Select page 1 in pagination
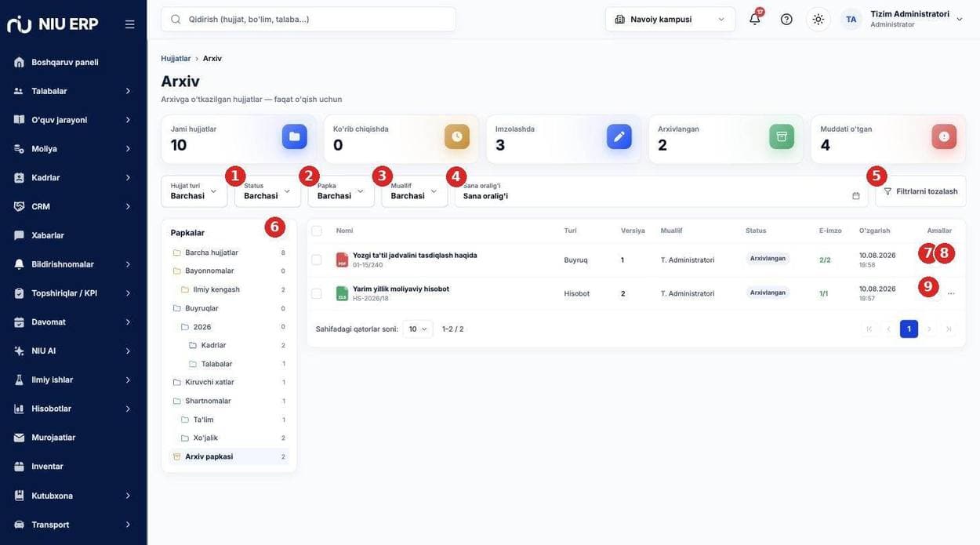The width and height of the screenshot is (980, 545). [909, 329]
